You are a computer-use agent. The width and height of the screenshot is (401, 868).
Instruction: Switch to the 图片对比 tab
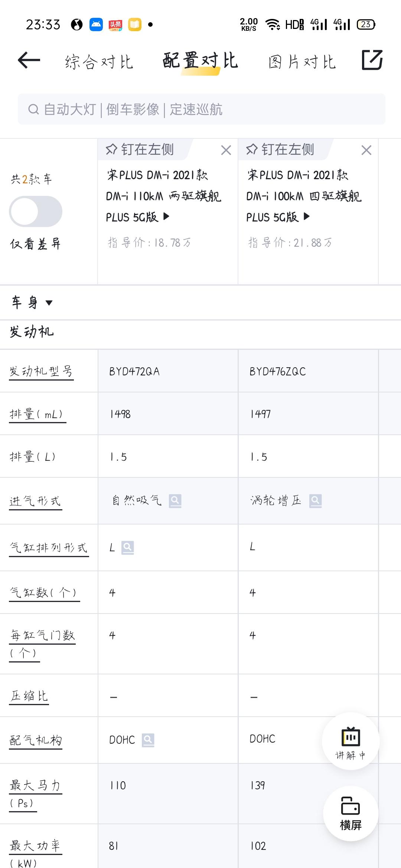coord(302,62)
